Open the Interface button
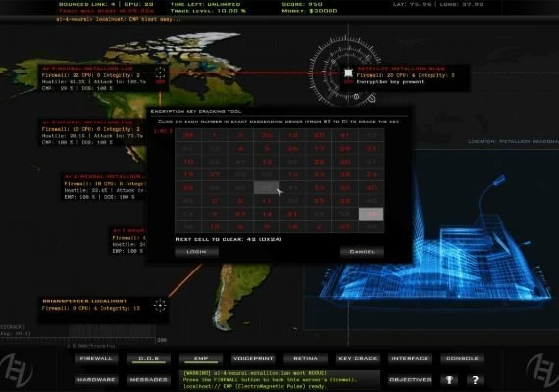This screenshot has width=559, height=392. point(410,358)
